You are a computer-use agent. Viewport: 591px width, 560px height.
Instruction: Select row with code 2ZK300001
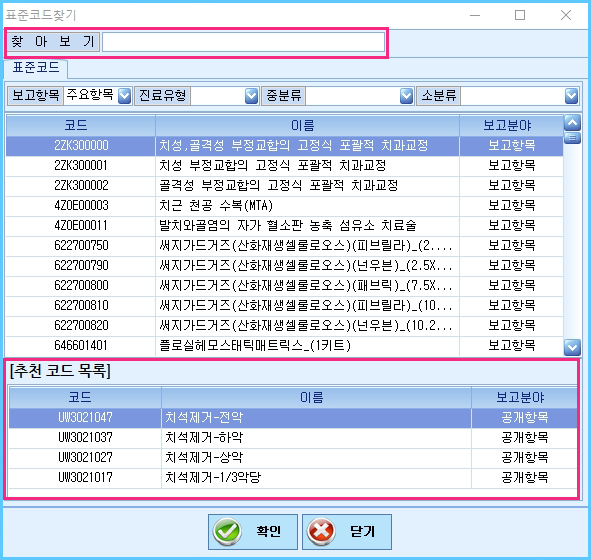coord(285,165)
